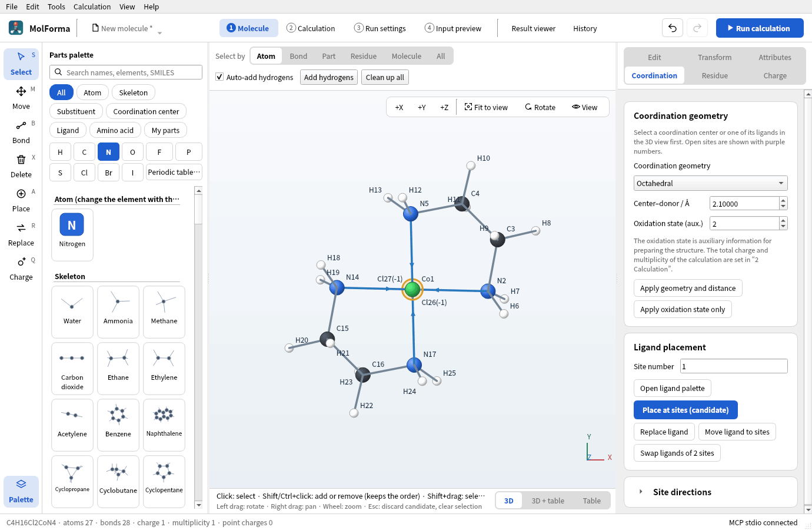Click the Rotate view control
812x530 pixels.
[540, 107]
